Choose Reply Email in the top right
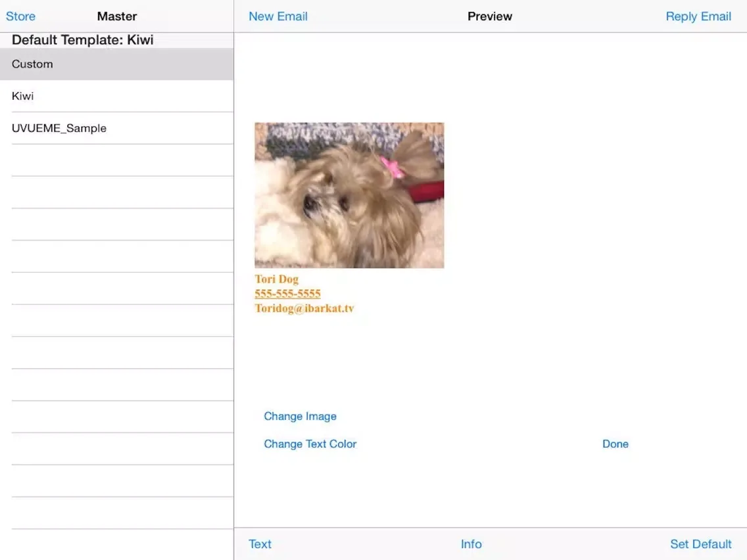This screenshot has height=560, width=747. (698, 16)
